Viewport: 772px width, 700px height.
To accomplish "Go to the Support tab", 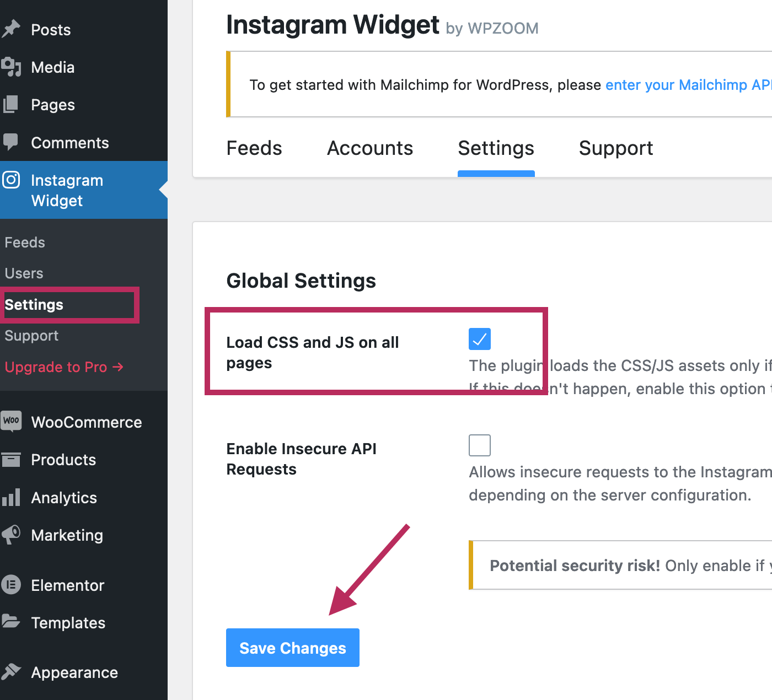I will pyautogui.click(x=616, y=148).
